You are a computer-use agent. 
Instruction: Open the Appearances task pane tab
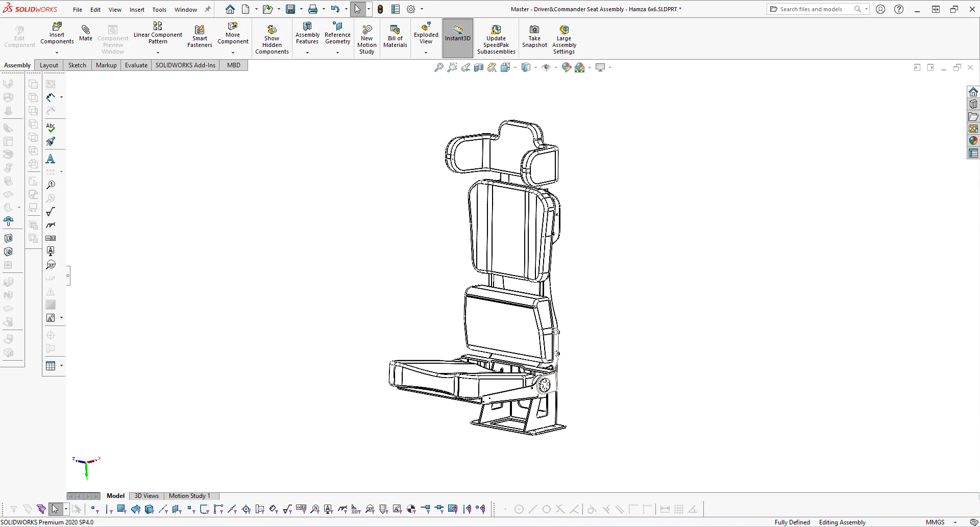click(973, 141)
